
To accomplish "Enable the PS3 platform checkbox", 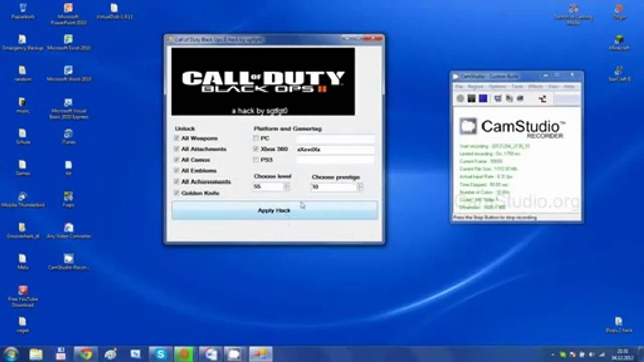I will tap(256, 160).
